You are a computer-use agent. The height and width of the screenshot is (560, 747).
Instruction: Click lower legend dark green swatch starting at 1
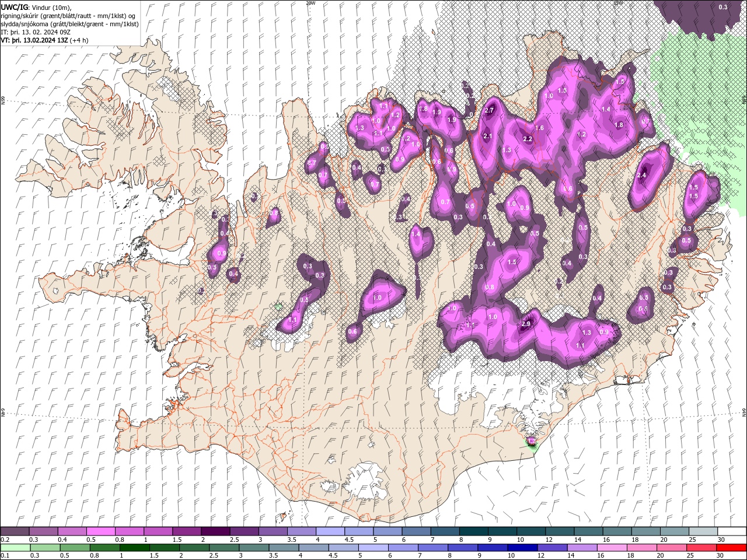coord(134,548)
